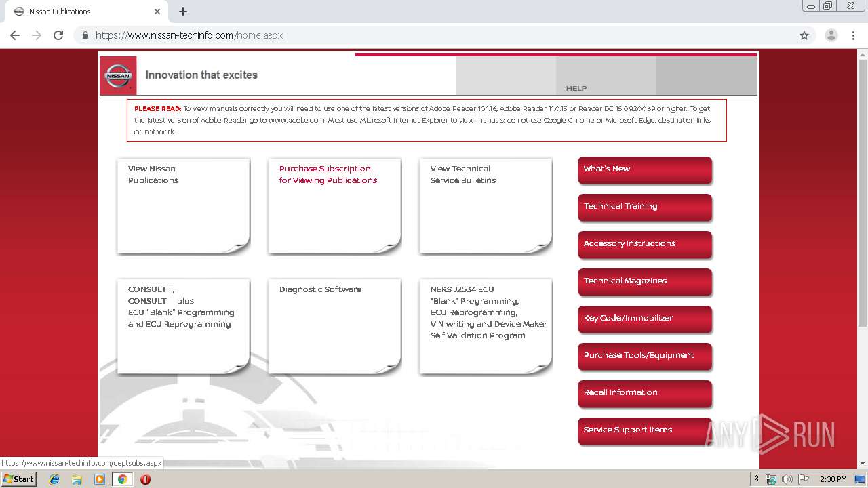Image resolution: width=868 pixels, height=488 pixels.
Task: Click the browser forward arrow
Action: [37, 35]
